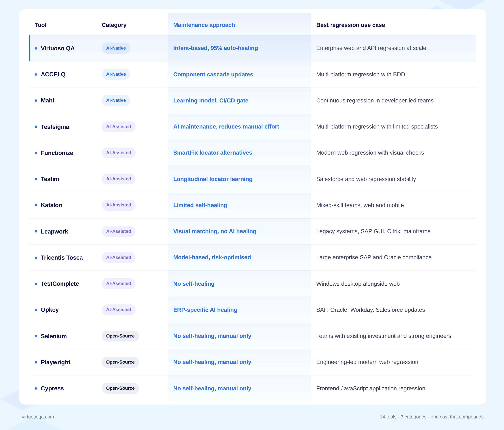Image resolution: width=504 pixels, height=430 pixels.
Task: Click 'Teams with existing investment and strong engineers'
Action: tap(384, 336)
